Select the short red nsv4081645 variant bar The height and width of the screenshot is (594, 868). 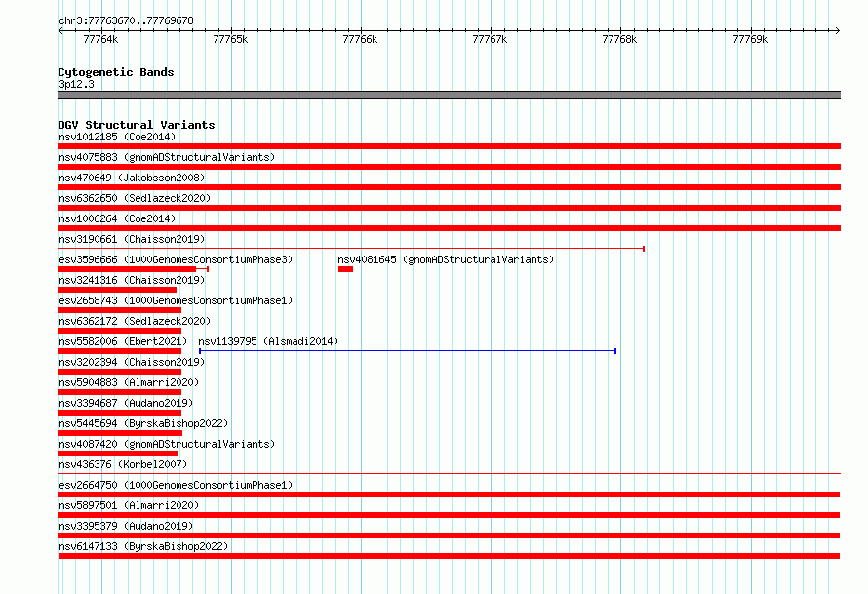pos(345,269)
